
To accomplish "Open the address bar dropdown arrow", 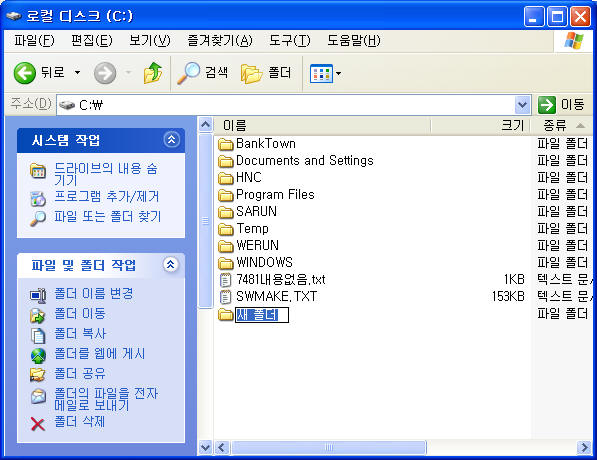I will [x=522, y=105].
